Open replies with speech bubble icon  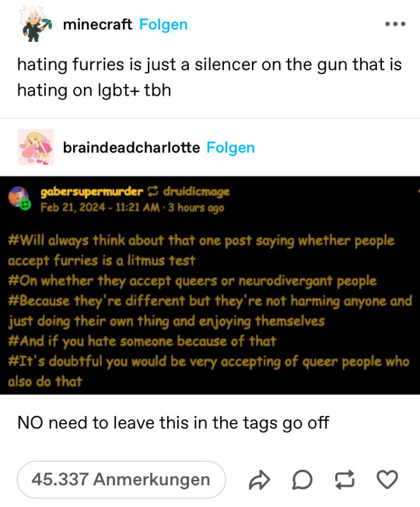tap(303, 480)
